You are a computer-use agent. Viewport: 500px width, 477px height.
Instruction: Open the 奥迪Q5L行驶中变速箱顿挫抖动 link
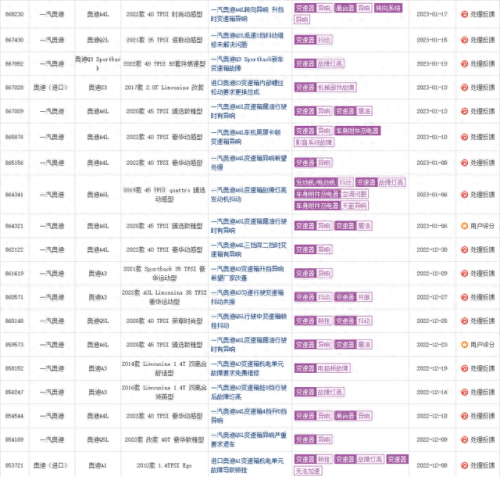[x=249, y=321]
